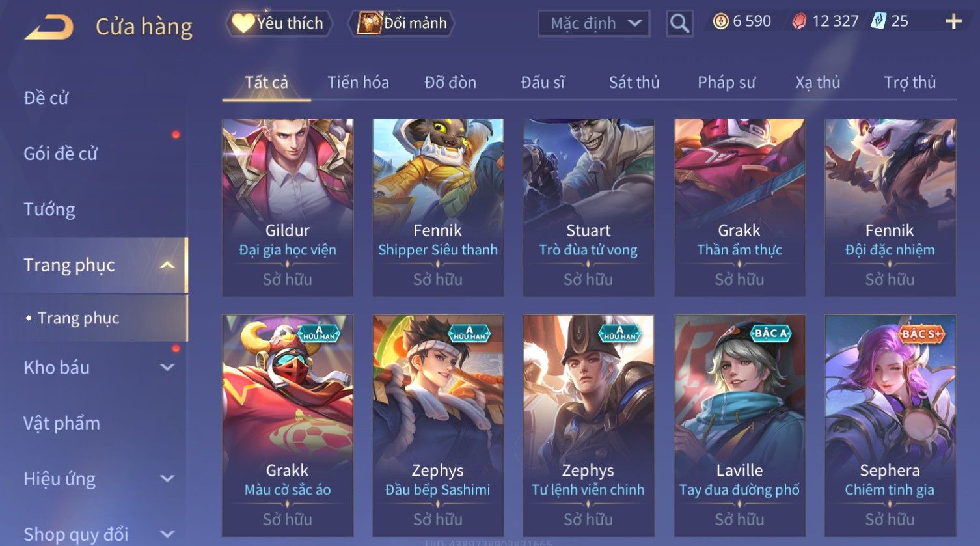The width and height of the screenshot is (980, 546).
Task: Open Laville Tay đua đường phố skin
Action: (739, 426)
